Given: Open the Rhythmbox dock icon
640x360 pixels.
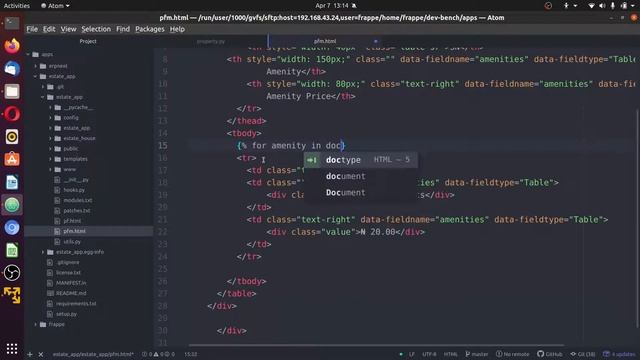Looking at the screenshot, I should (12, 137).
